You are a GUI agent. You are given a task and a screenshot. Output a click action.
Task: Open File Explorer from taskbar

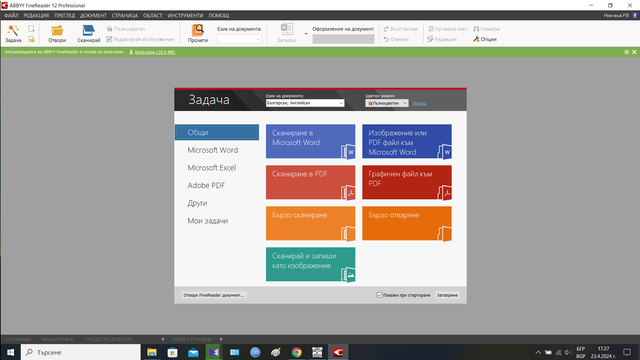pos(152,352)
